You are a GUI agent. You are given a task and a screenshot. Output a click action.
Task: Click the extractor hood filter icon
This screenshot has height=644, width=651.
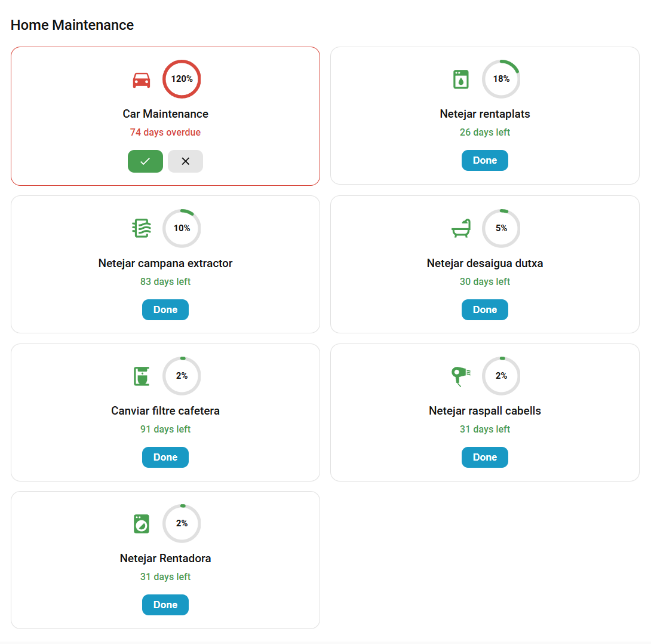tap(142, 228)
